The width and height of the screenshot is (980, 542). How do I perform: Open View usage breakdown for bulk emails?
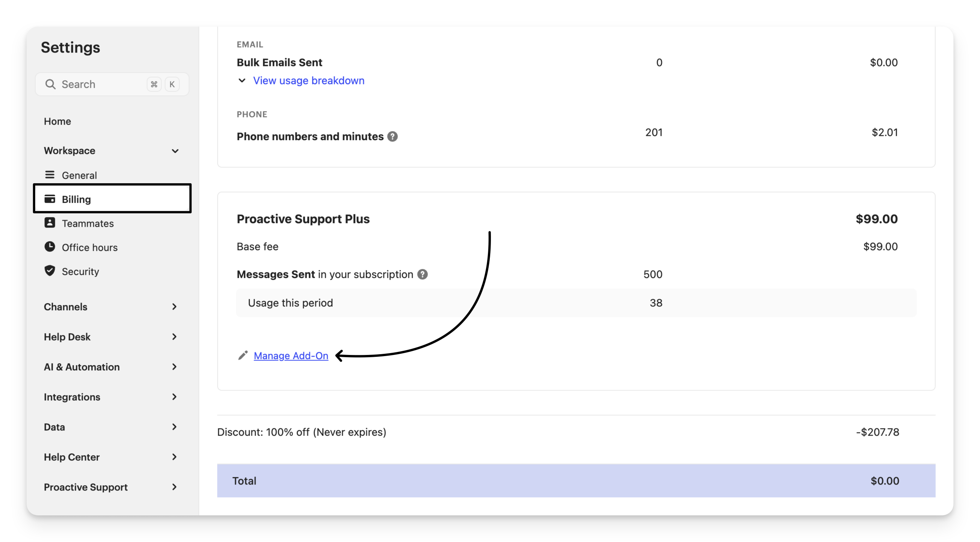309,81
